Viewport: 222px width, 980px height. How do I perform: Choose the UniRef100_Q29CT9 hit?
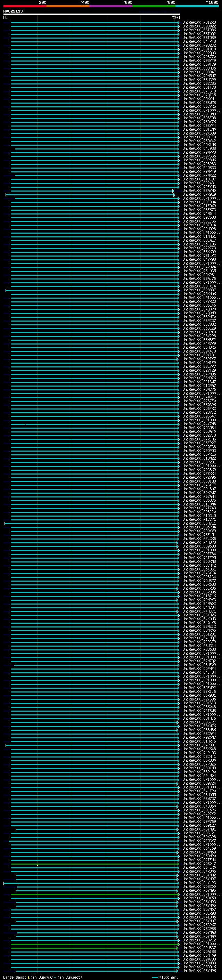click(199, 642)
